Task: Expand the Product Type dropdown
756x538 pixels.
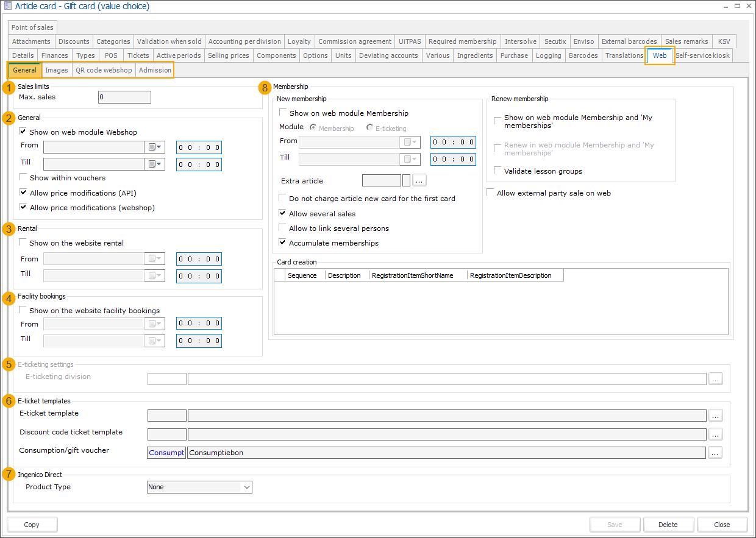Action: coord(246,487)
